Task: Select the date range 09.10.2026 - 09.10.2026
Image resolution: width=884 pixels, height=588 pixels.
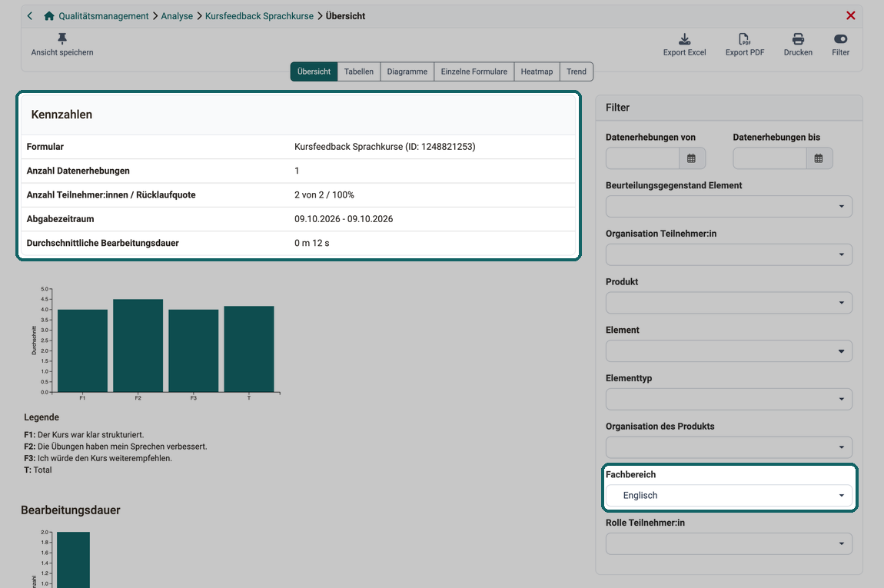Action: 344,219
